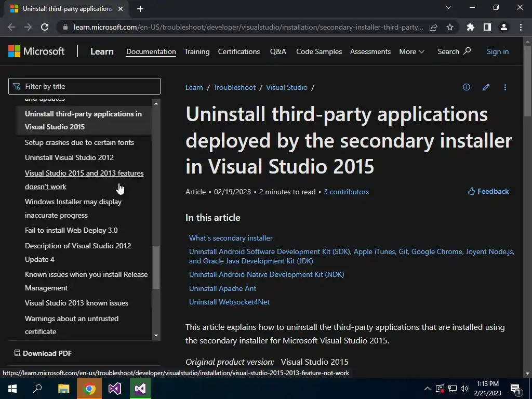Click the browser back arrow
This screenshot has height=399, width=532.
[x=11, y=27]
